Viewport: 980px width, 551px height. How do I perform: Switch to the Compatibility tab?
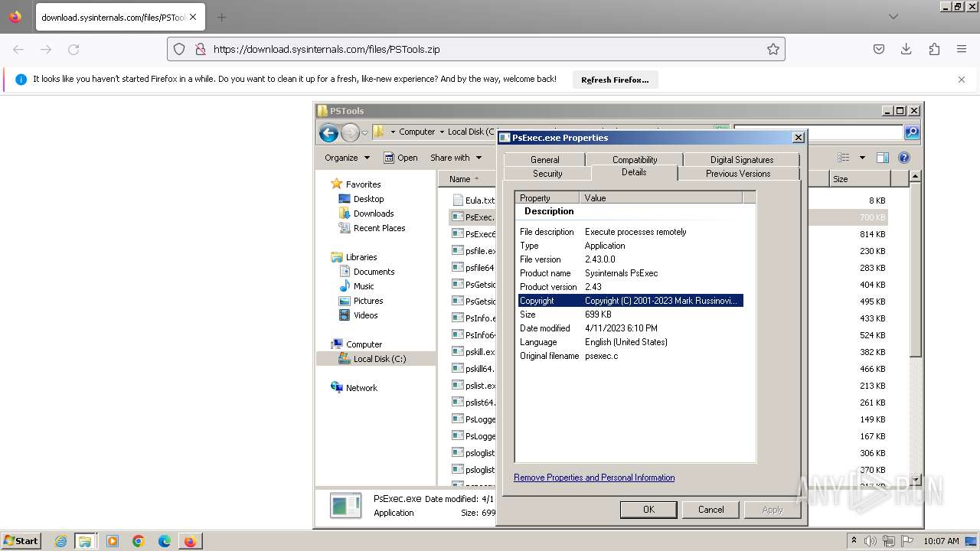[635, 160]
